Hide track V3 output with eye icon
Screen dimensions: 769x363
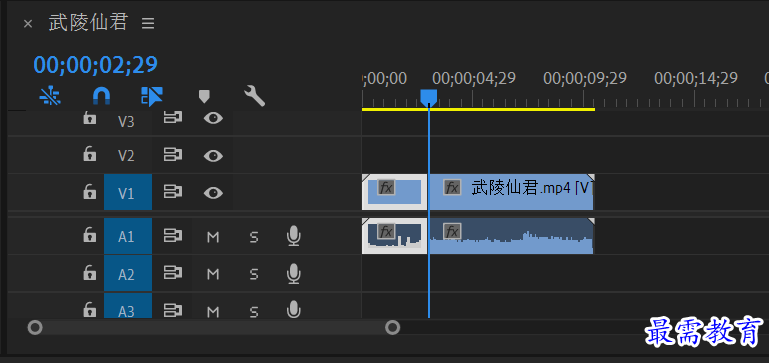213,118
